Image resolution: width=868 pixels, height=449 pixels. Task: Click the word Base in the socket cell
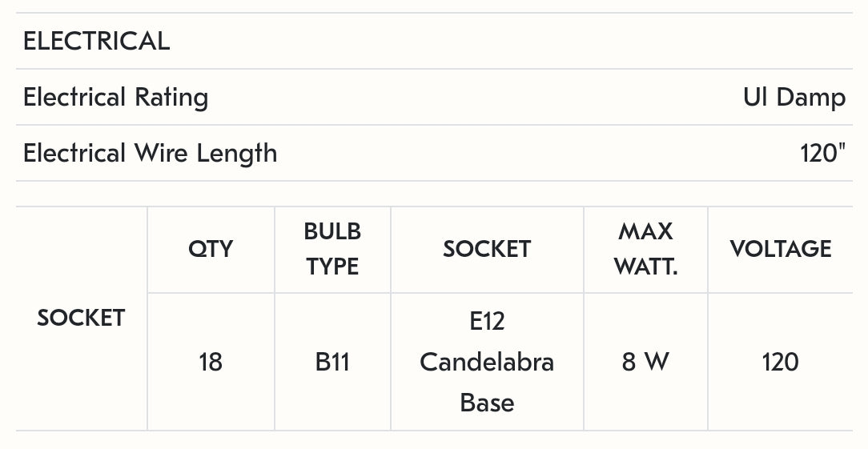(x=487, y=403)
